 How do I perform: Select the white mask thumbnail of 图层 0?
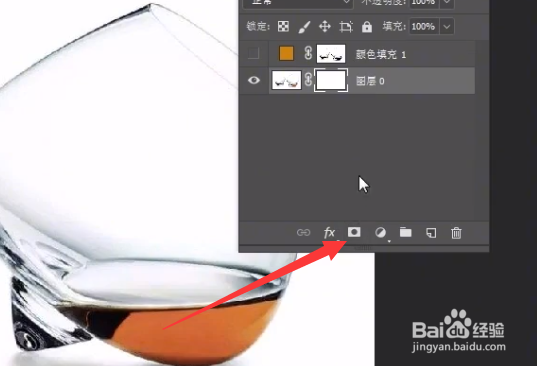[331, 80]
